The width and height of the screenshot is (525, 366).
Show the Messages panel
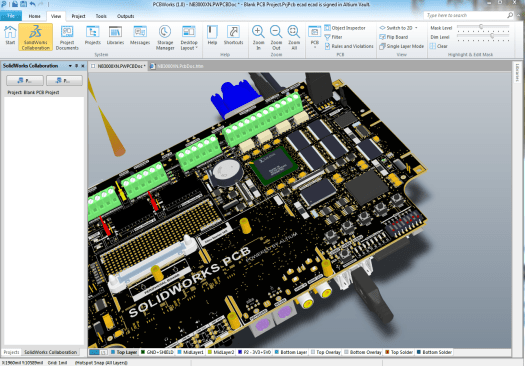[140, 35]
